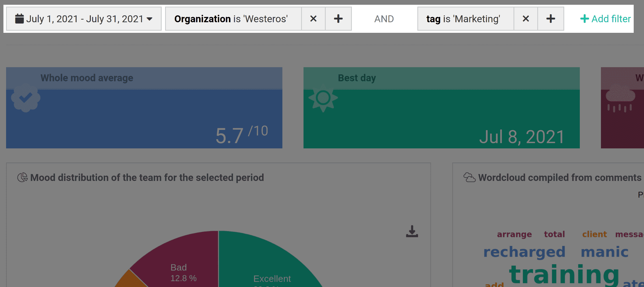Click the cloud icon beside Wordcloud title

click(x=469, y=177)
